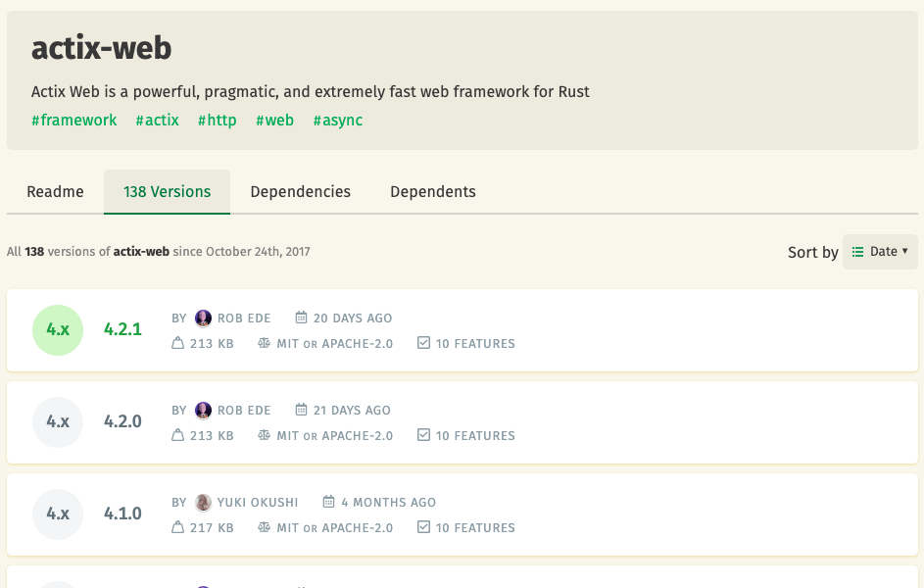924x588 pixels.
Task: Click MIT OR APACHE-2.0 on 4.2.0 row
Action: 335,435
